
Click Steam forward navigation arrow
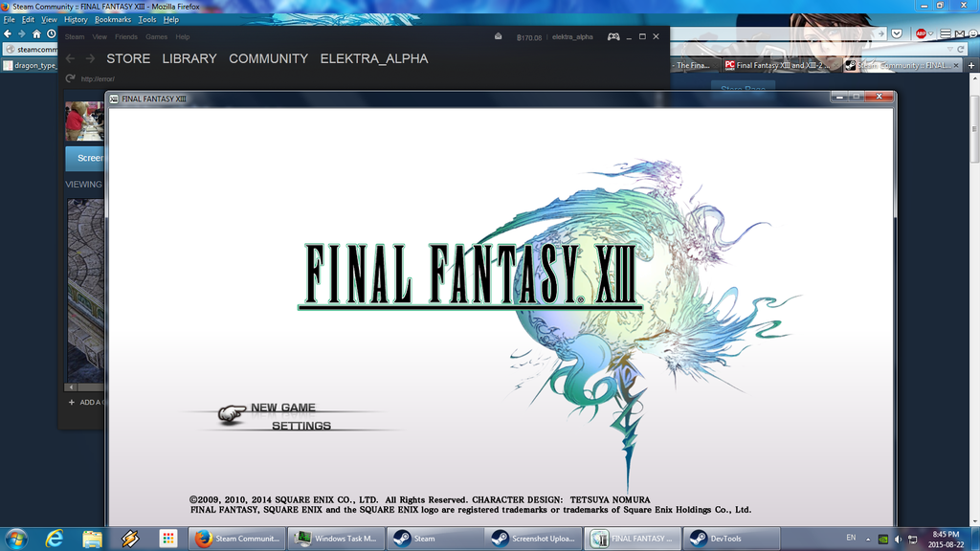pyautogui.click(x=90, y=58)
